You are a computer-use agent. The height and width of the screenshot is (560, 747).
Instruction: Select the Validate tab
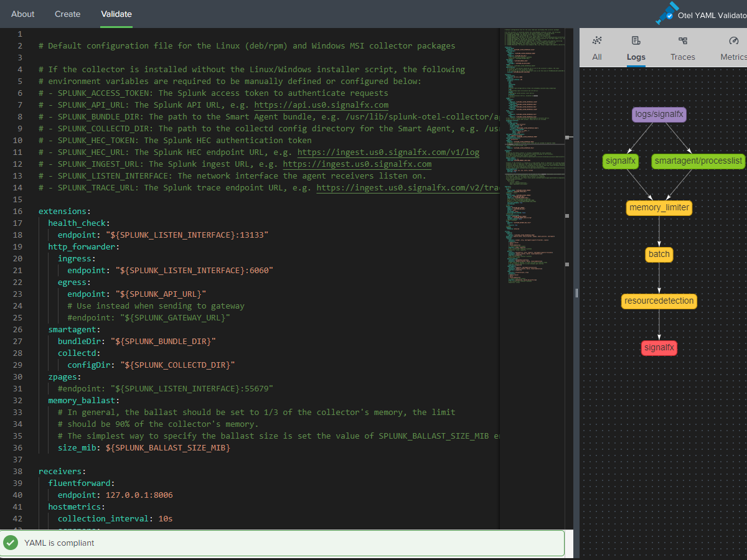click(116, 14)
